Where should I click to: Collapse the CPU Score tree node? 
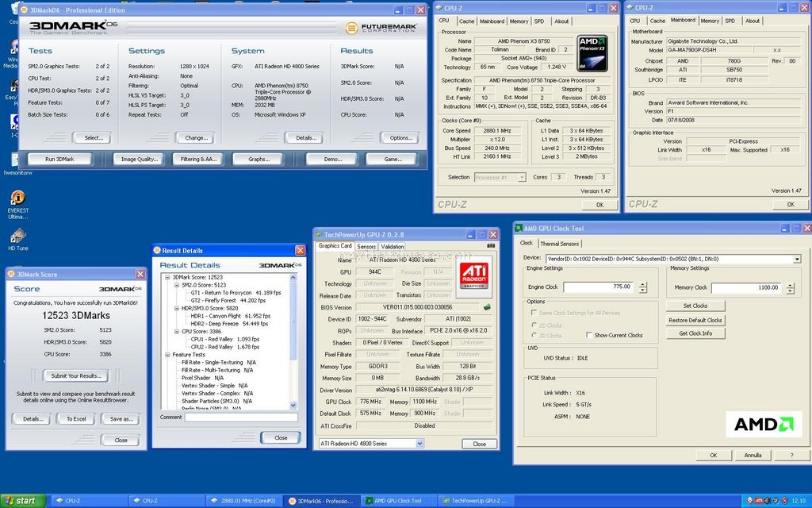[x=177, y=331]
